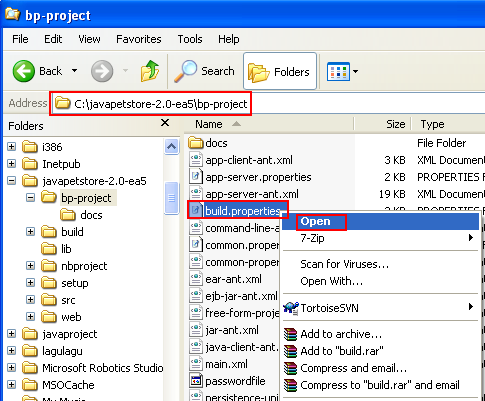Image resolution: width=485 pixels, height=401 pixels.
Task: Click the Views grid icon
Action: (338, 71)
